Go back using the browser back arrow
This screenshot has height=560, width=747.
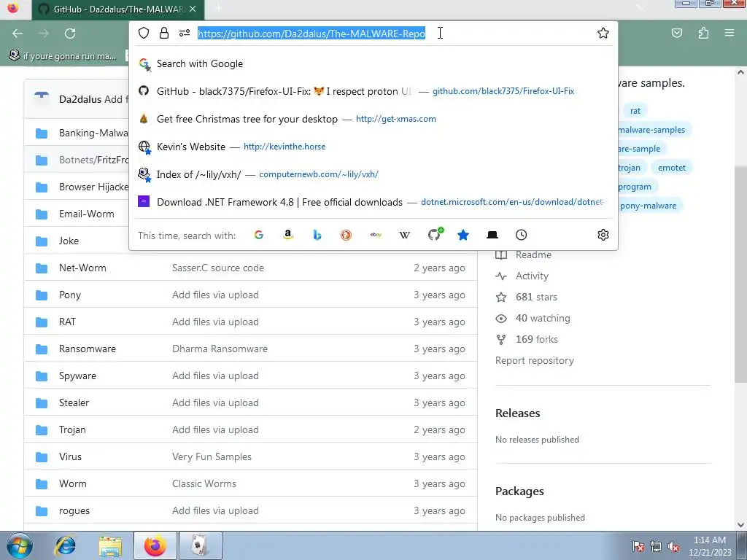pos(18,34)
